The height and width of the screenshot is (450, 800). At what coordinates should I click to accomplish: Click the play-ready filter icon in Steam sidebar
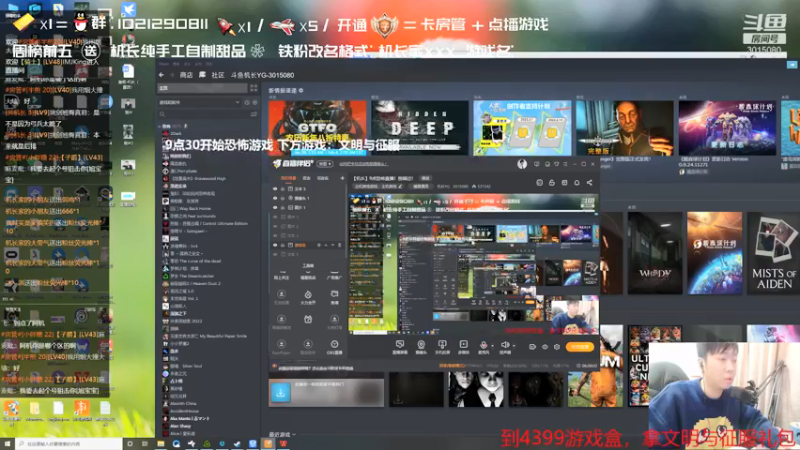point(255,103)
